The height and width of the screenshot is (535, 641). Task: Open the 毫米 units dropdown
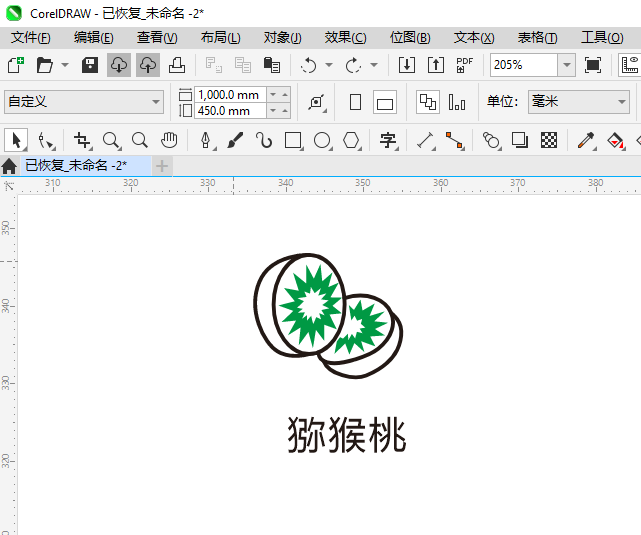click(x=578, y=102)
